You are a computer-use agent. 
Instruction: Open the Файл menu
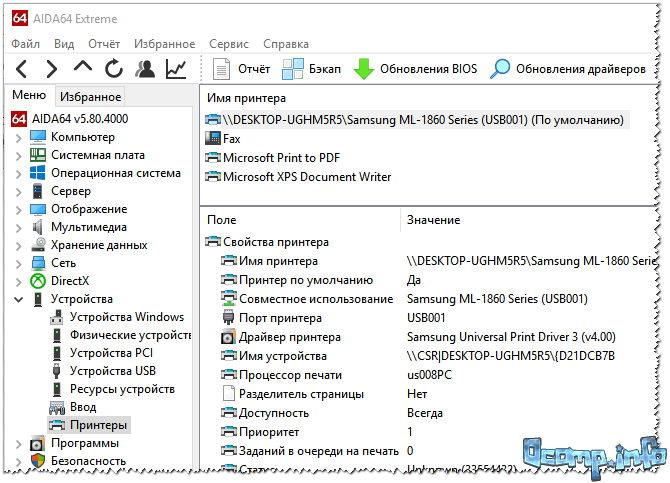(26, 44)
